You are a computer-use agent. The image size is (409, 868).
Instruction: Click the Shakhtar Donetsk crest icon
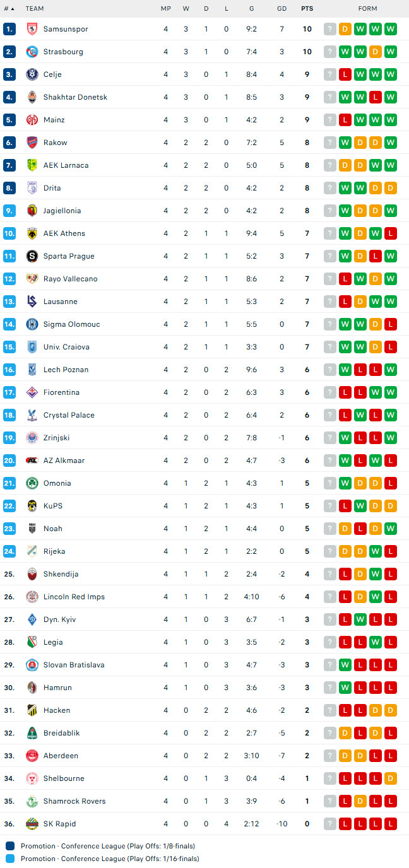pyautogui.click(x=32, y=97)
